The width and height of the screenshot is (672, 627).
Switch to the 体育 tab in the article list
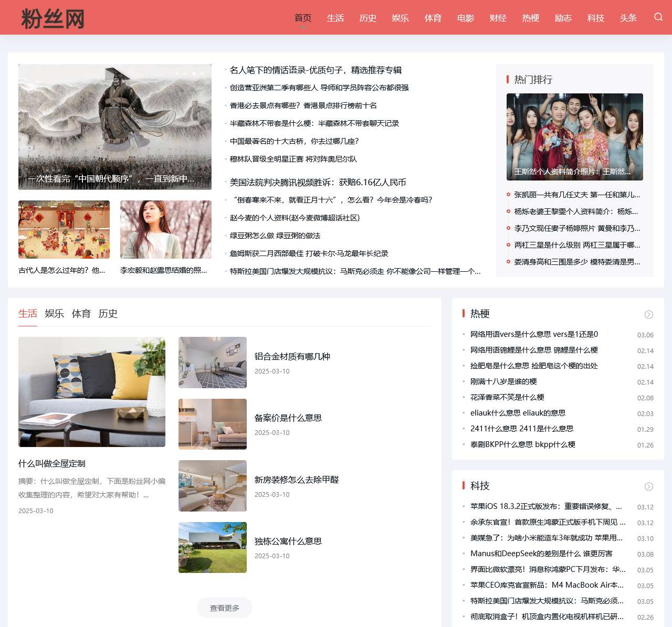pyautogui.click(x=81, y=313)
